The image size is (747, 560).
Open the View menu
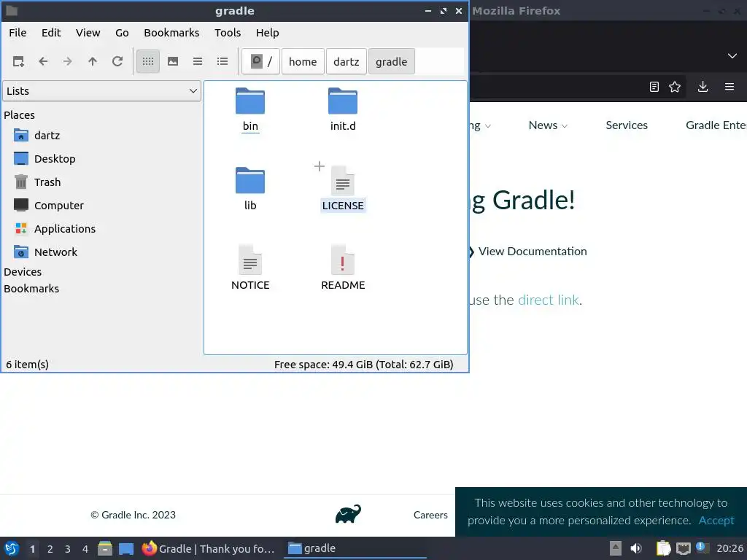coord(88,33)
